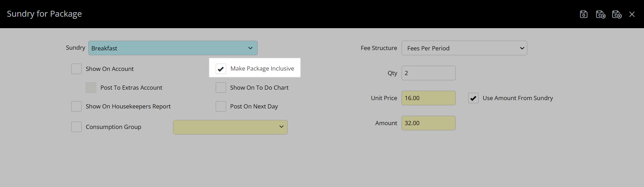The width and height of the screenshot is (644, 187).
Task: Uncheck Make Package Inclusive
Action: [x=221, y=69]
